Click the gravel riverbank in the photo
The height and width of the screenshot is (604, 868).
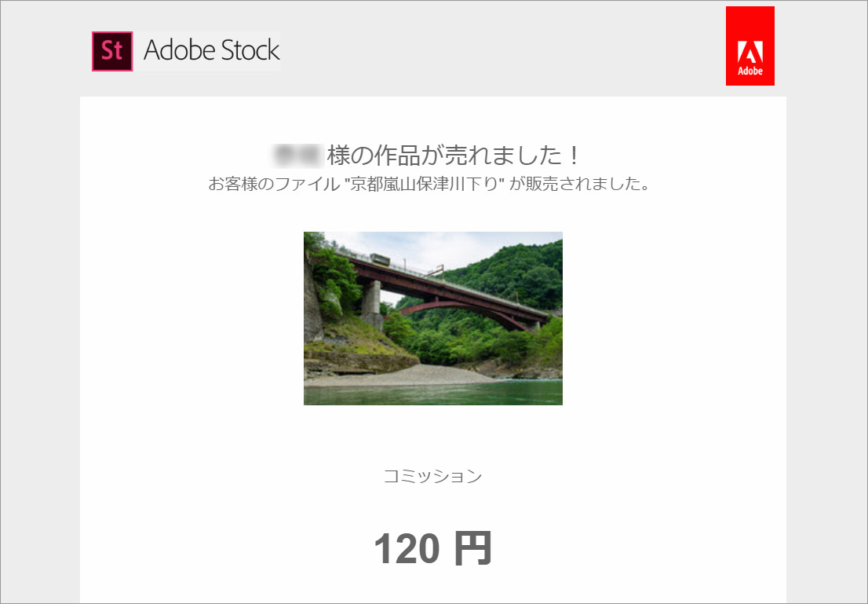[x=404, y=375]
